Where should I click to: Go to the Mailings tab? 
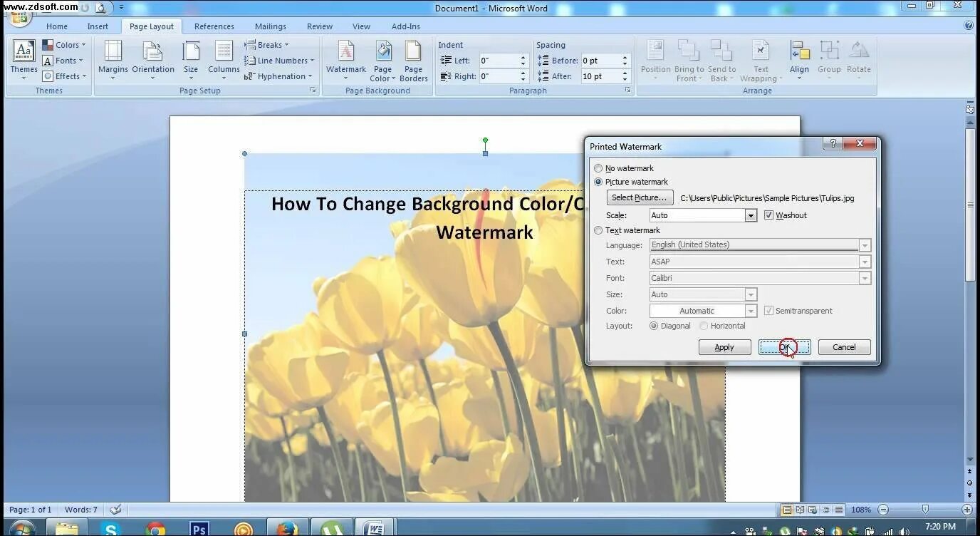point(271,26)
